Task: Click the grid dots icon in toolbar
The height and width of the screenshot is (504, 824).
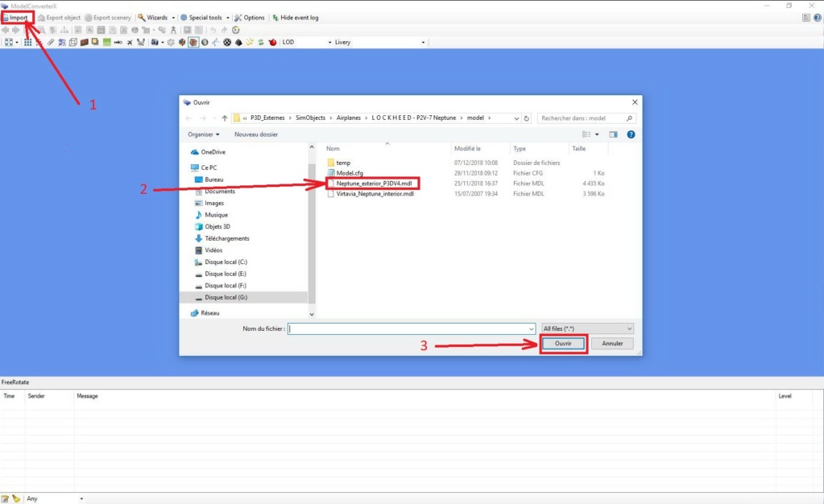Action: click(x=27, y=42)
